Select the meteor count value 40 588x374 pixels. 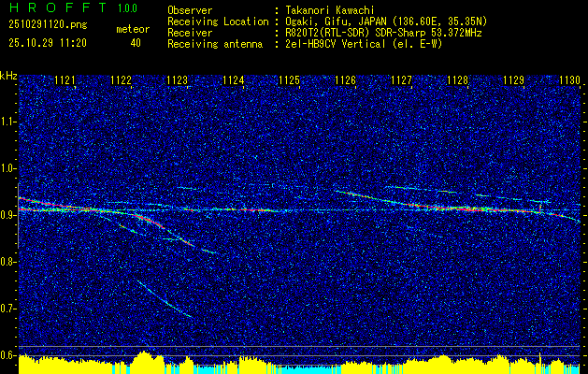pyautogui.click(x=136, y=43)
